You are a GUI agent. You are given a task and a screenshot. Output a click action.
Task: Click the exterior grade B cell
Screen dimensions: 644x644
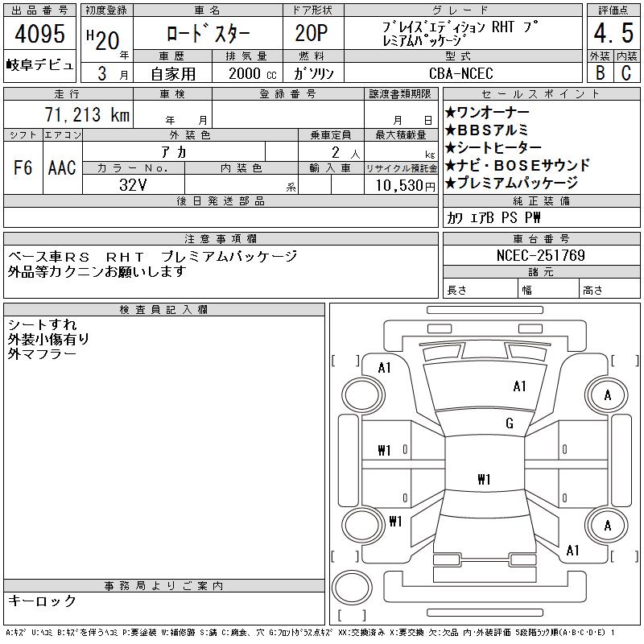601,72
